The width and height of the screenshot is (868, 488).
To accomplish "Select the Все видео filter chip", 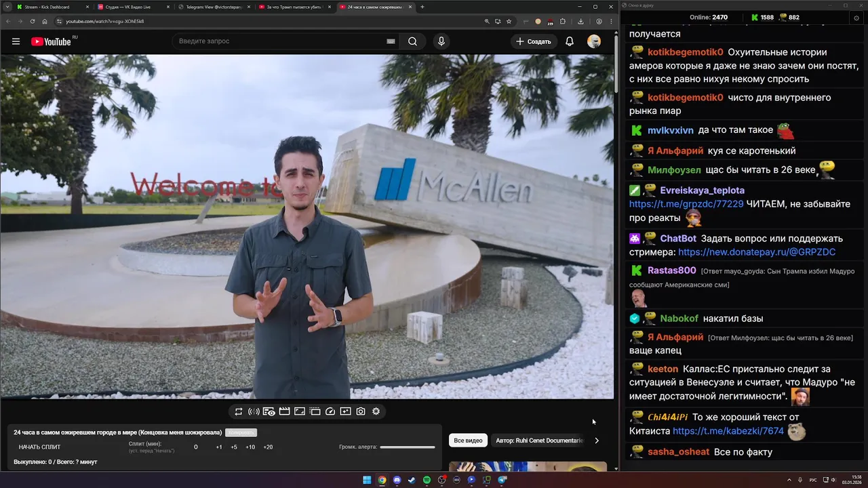I will tap(468, 441).
